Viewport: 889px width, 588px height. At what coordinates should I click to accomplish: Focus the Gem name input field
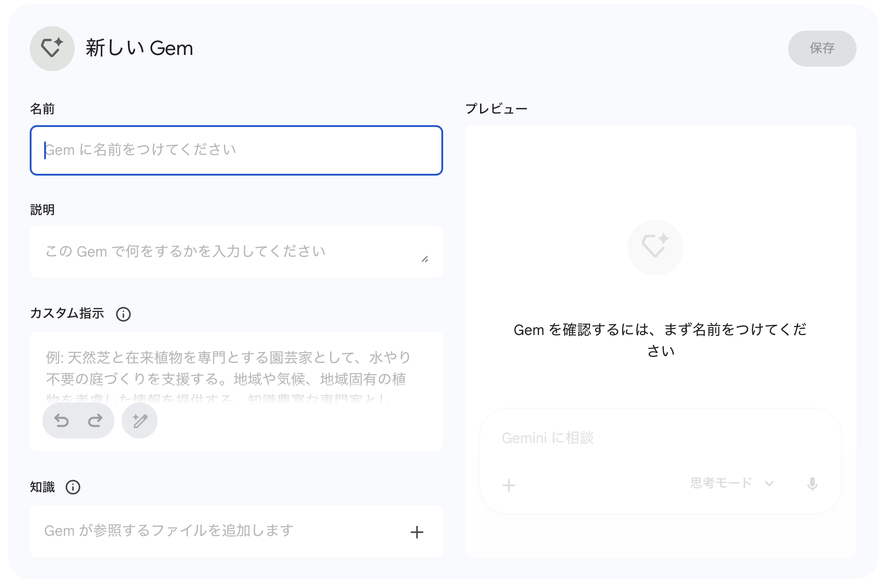point(236,150)
